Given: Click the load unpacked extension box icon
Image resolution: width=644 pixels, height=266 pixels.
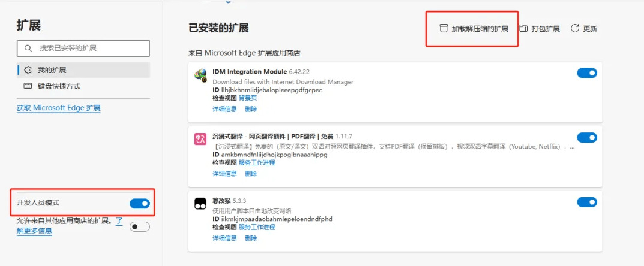Looking at the screenshot, I should [443, 29].
